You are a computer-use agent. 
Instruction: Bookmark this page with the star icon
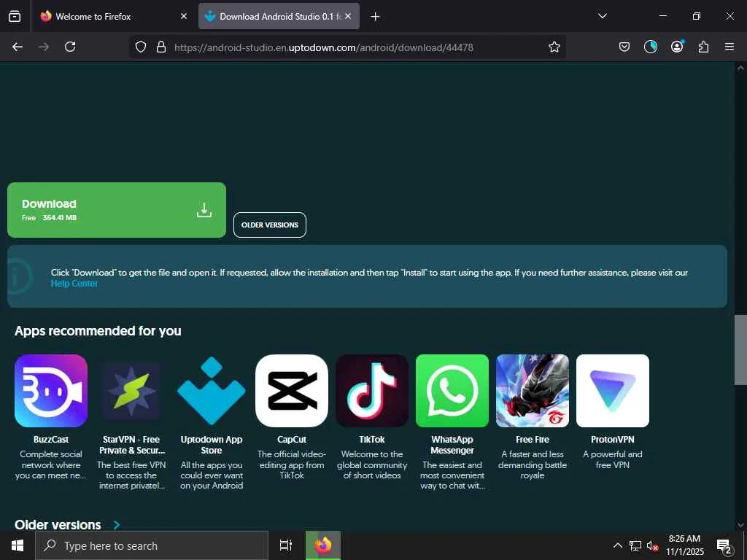[554, 47]
